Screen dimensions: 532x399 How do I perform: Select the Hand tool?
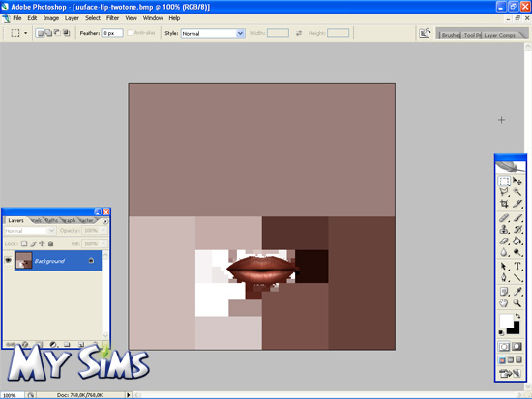pos(504,303)
